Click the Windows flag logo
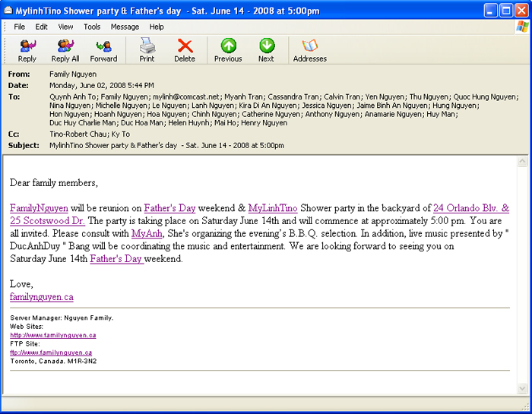The height and width of the screenshot is (414, 532). [522, 27]
